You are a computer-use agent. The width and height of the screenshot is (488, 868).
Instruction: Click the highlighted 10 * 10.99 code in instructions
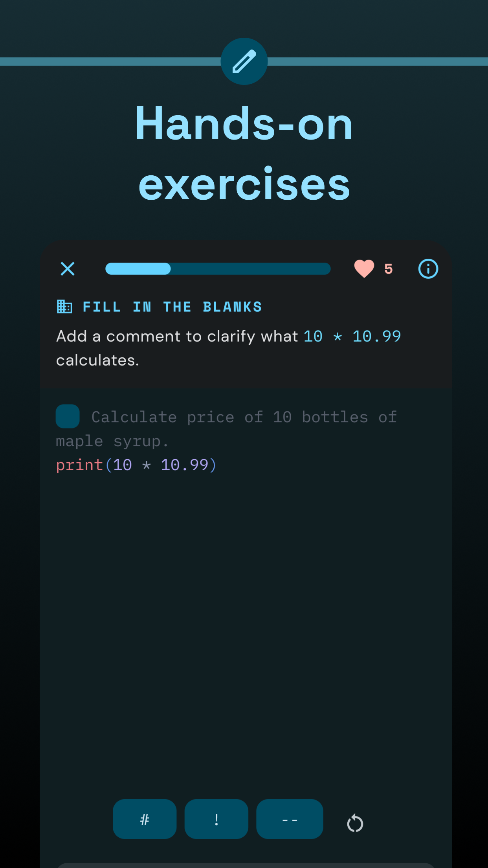click(352, 337)
